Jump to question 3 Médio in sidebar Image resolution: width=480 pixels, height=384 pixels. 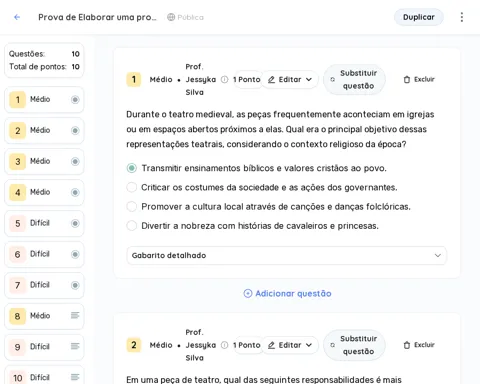pyautogui.click(x=44, y=161)
